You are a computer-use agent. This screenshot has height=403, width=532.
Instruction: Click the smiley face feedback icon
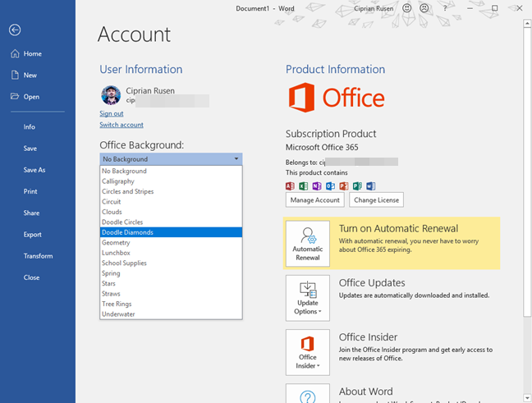pos(407,8)
